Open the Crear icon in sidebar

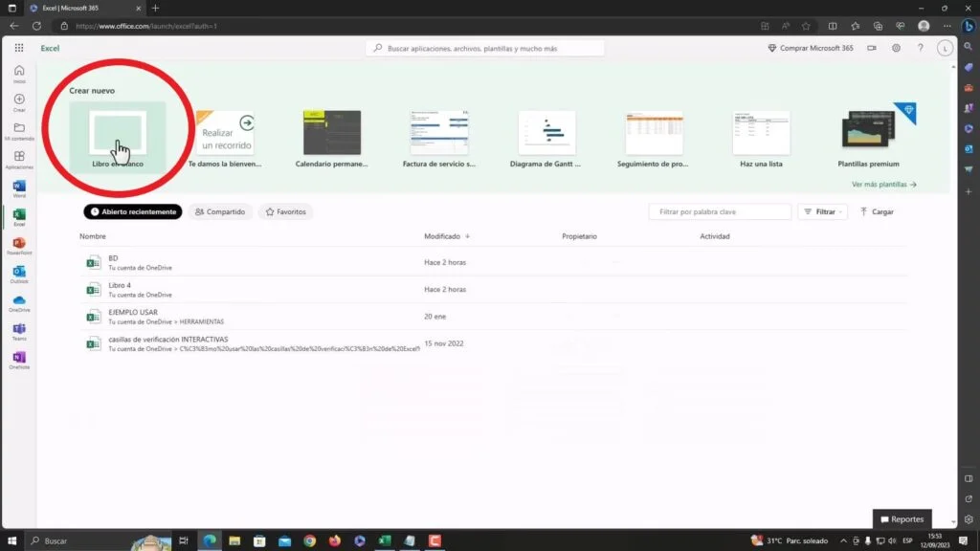click(19, 102)
